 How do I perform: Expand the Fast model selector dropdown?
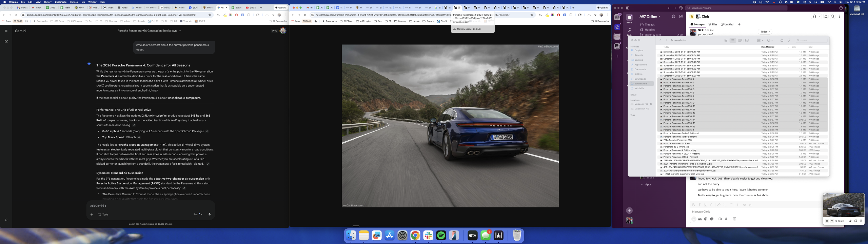pyautogui.click(x=198, y=214)
